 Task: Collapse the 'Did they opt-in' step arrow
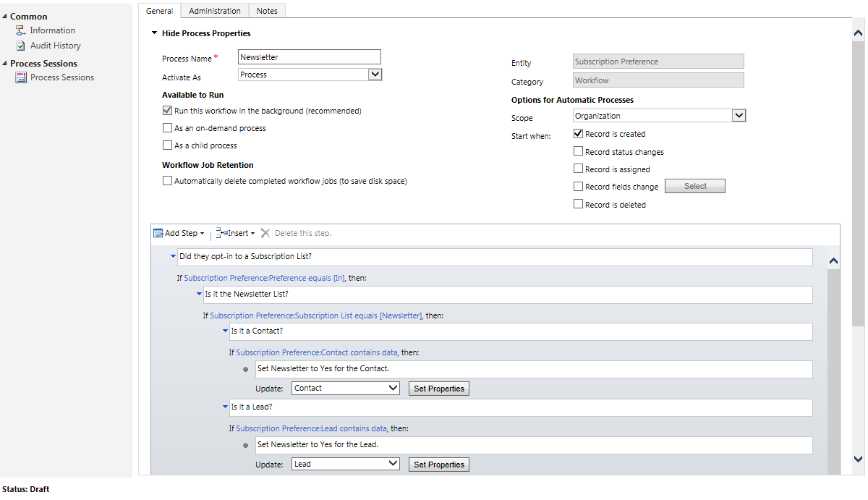[x=173, y=256]
